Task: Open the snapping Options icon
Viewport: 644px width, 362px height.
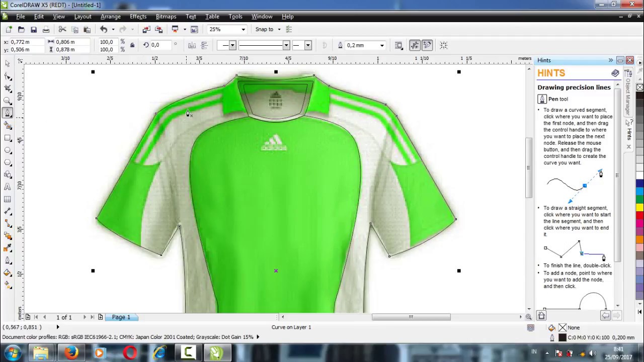Action: (289, 30)
